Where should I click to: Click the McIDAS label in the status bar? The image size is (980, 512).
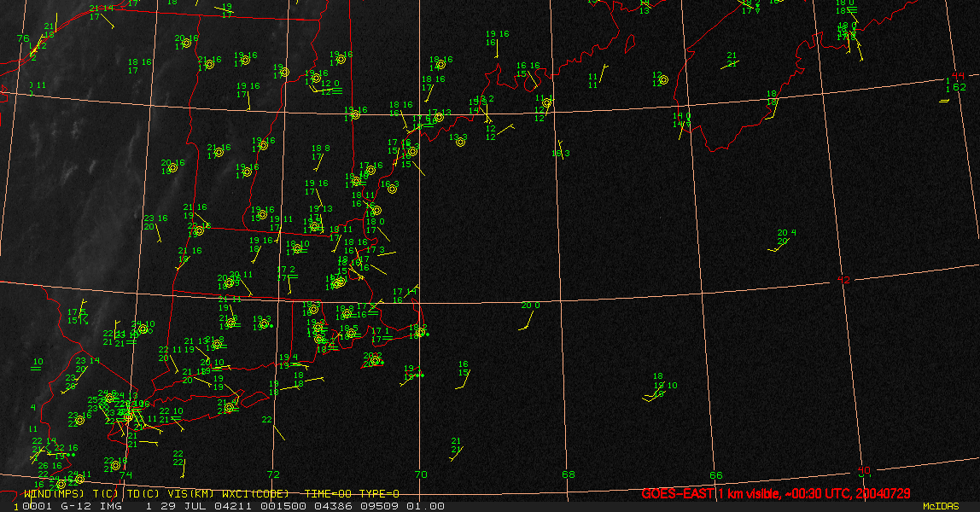coord(941,506)
